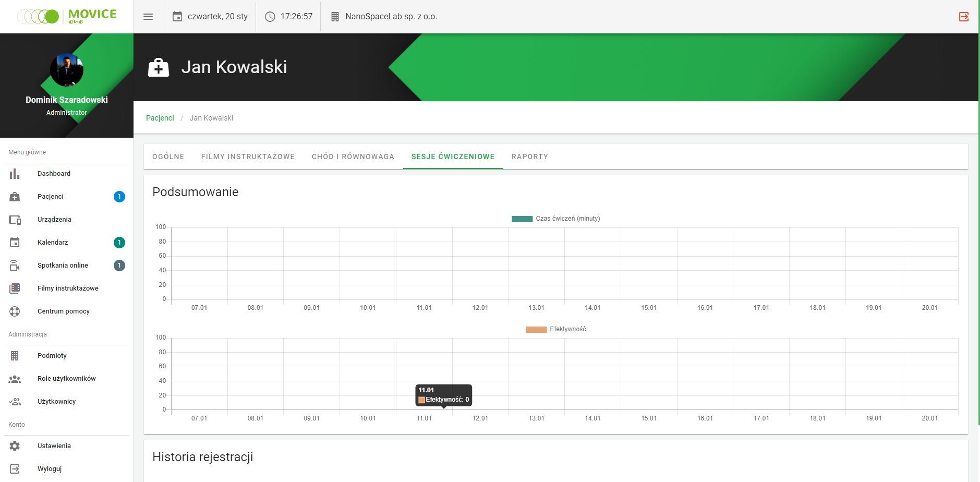Click the Spotkania online video icon
The image size is (980, 482).
tap(15, 266)
